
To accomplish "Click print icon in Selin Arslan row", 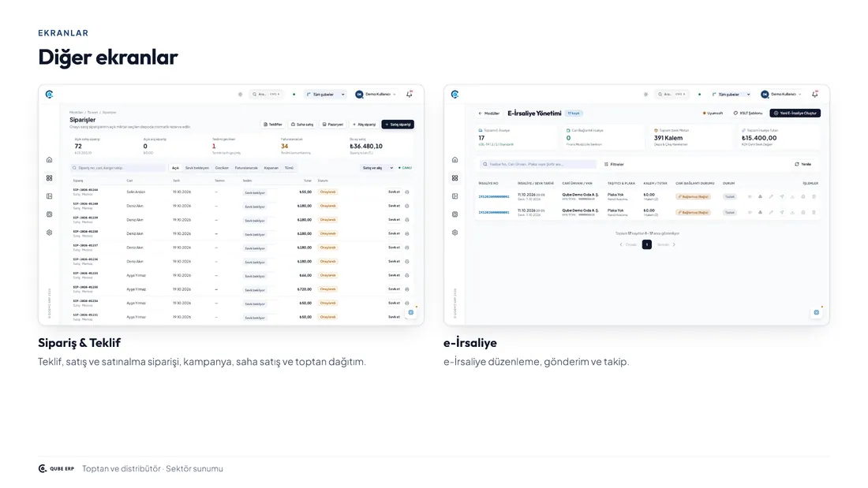I will tap(407, 192).
